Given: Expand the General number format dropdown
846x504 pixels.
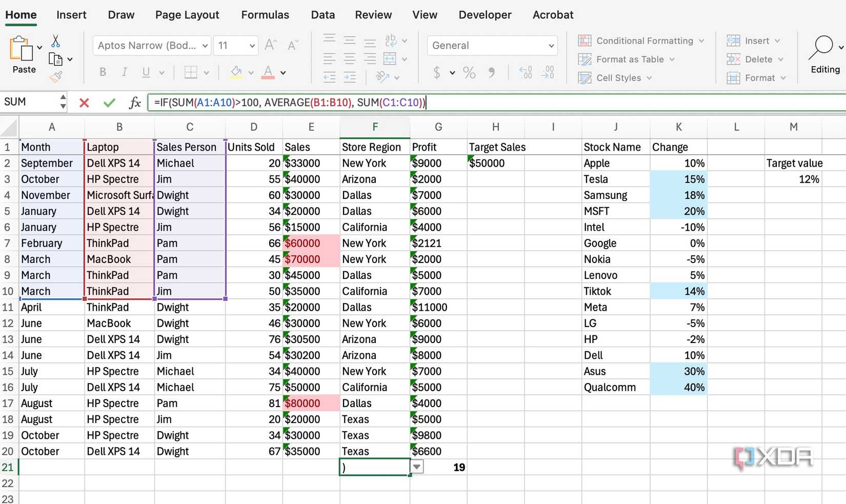Looking at the screenshot, I should (551, 46).
